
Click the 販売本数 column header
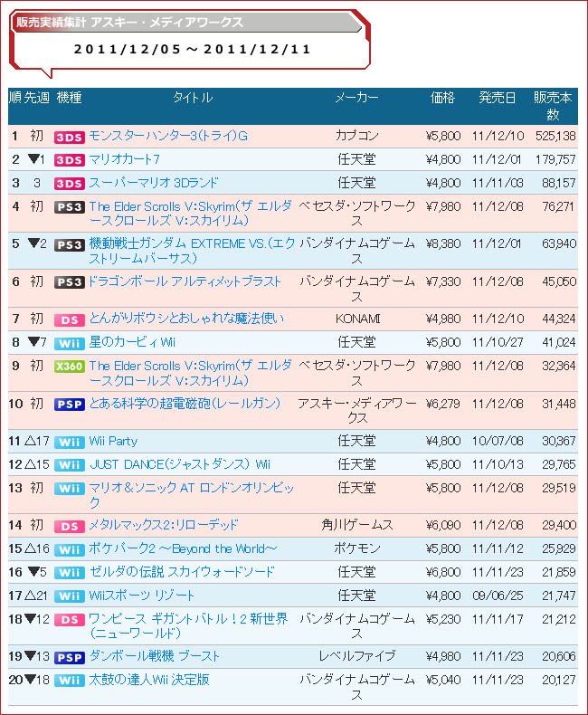pos(553,106)
